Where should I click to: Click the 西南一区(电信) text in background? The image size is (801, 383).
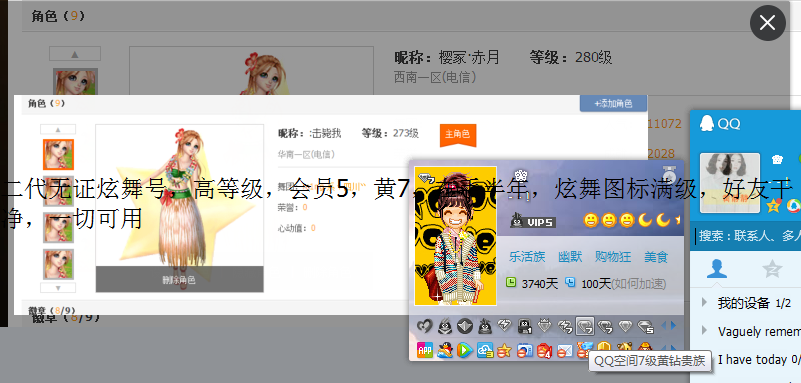point(435,77)
